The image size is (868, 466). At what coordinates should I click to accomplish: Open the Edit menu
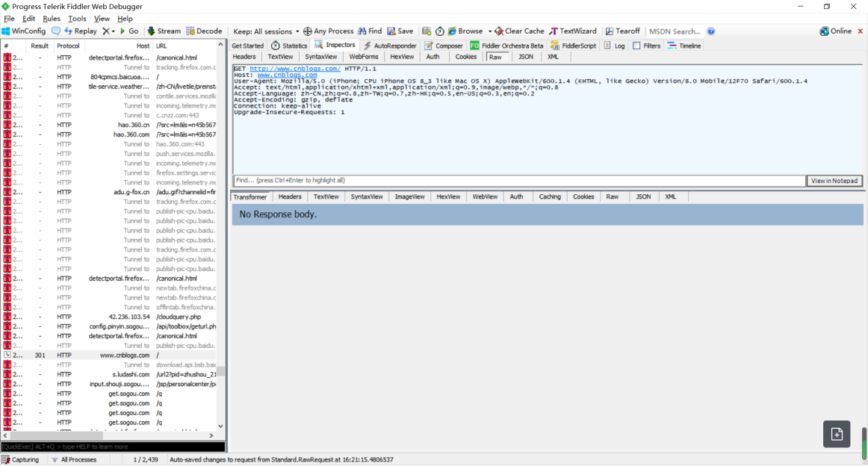(28, 19)
